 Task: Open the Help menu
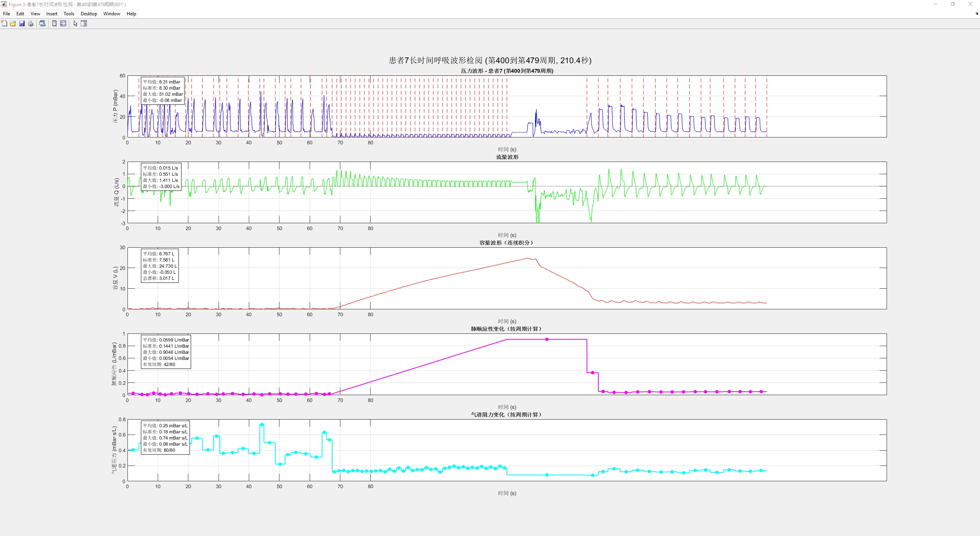(x=131, y=13)
